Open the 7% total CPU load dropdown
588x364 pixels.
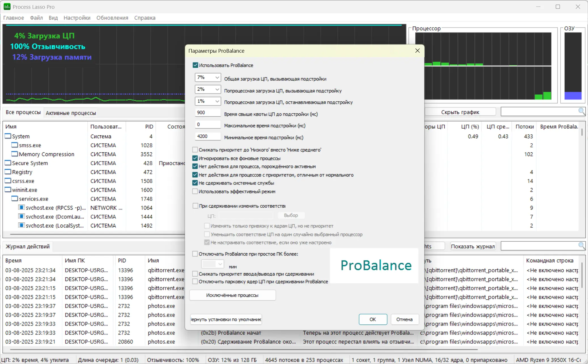click(x=217, y=77)
